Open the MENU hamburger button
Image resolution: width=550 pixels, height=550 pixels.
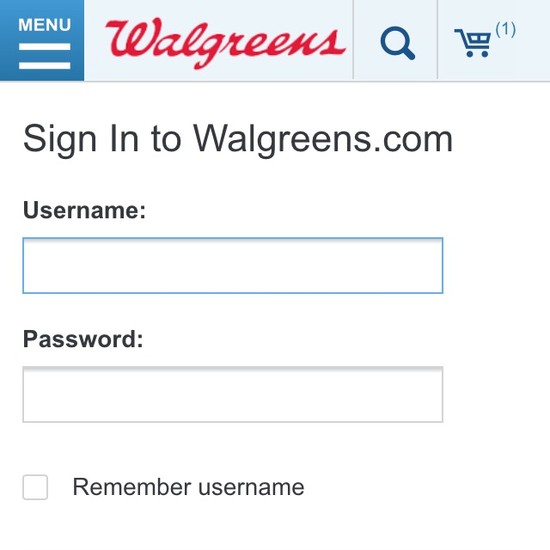click(42, 40)
